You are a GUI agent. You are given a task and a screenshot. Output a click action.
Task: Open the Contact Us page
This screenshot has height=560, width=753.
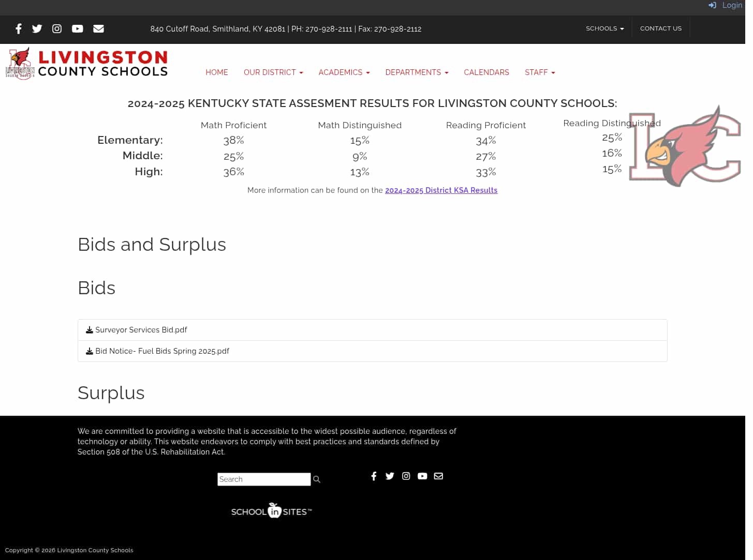pos(661,28)
